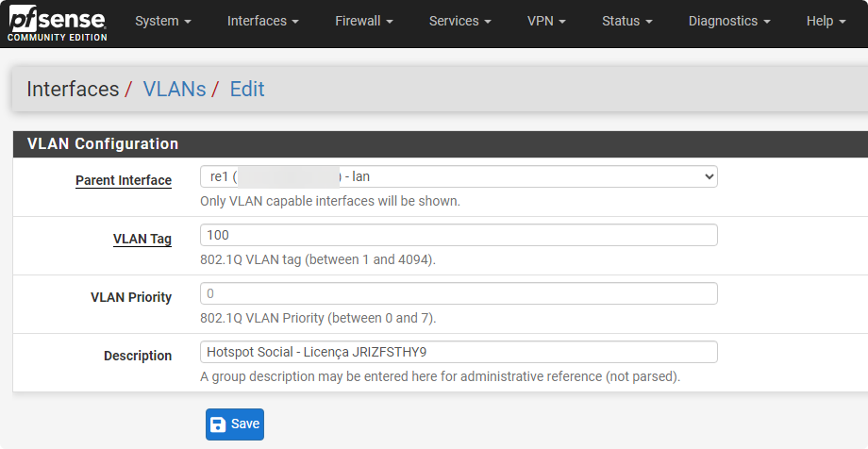Click the Parent Interface label

124,180
